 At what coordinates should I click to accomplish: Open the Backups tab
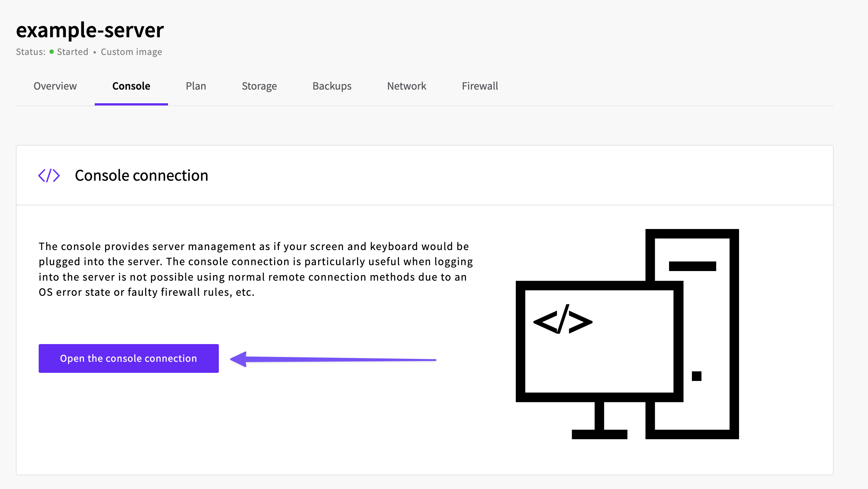pyautogui.click(x=332, y=86)
